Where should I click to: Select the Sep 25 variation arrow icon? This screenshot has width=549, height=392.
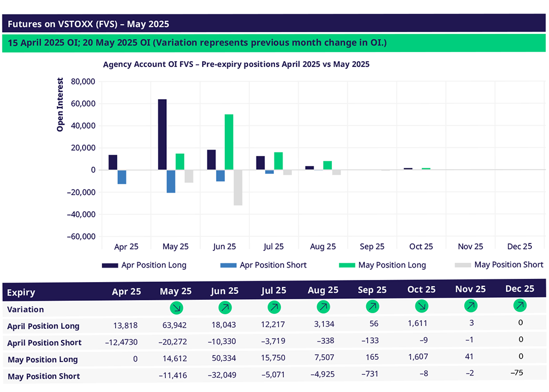(373, 308)
